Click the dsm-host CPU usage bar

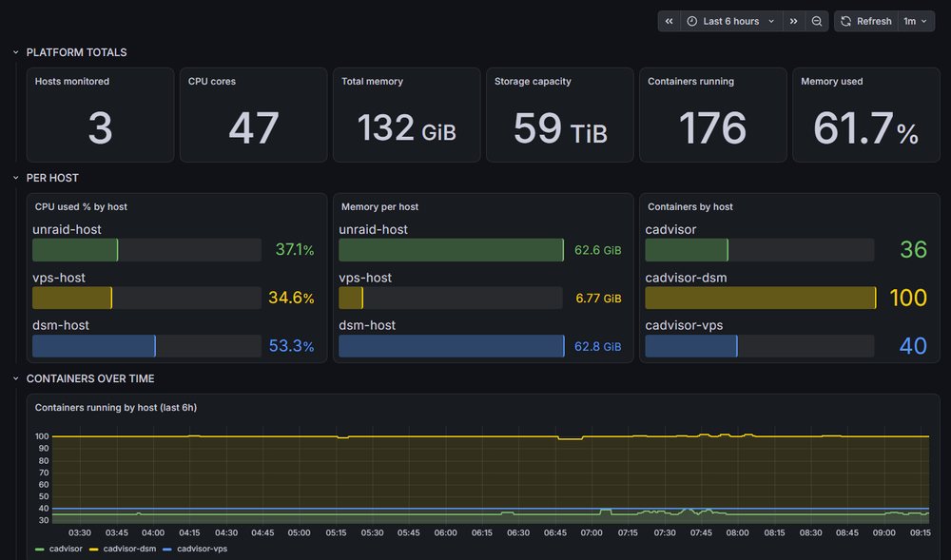[x=146, y=346]
